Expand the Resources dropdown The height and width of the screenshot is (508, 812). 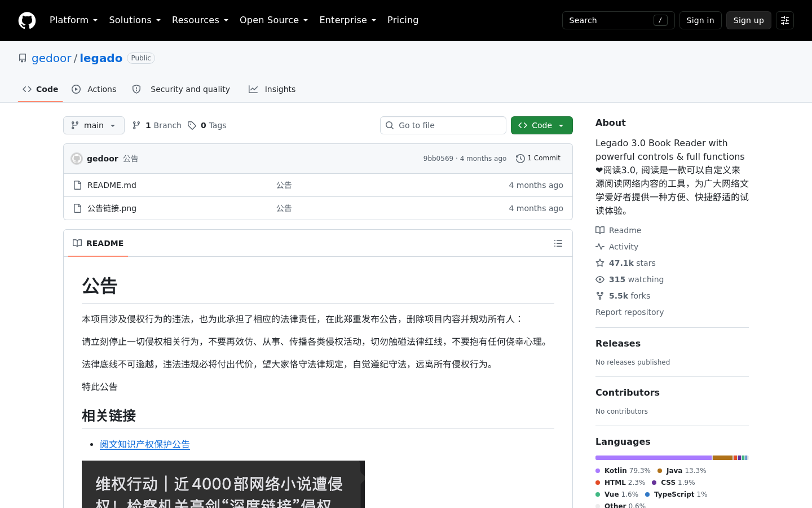[x=200, y=20]
